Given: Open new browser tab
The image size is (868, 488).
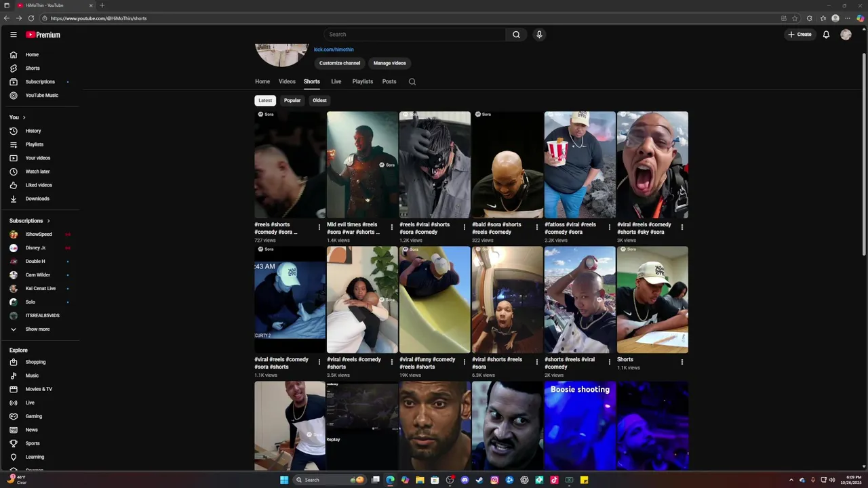Looking at the screenshot, I should [102, 5].
